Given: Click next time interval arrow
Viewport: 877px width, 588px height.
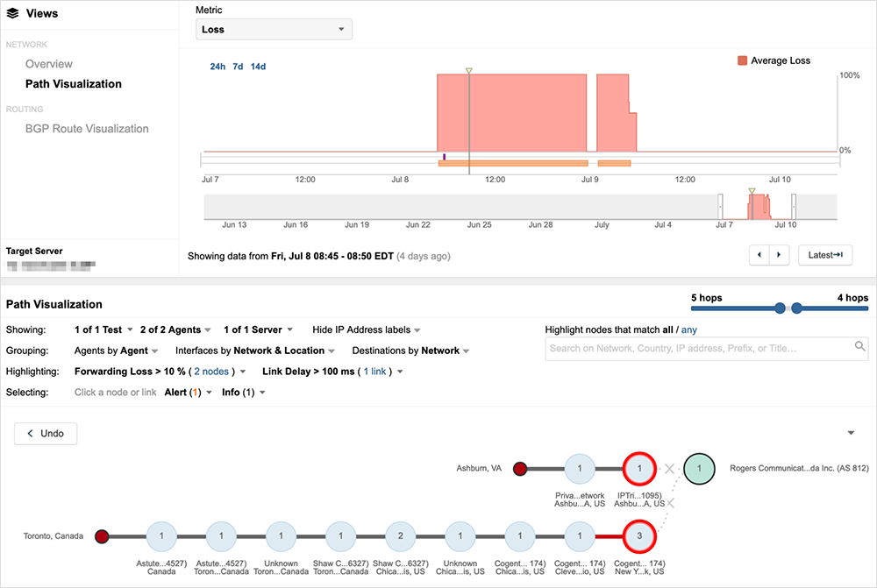Looking at the screenshot, I should point(779,255).
